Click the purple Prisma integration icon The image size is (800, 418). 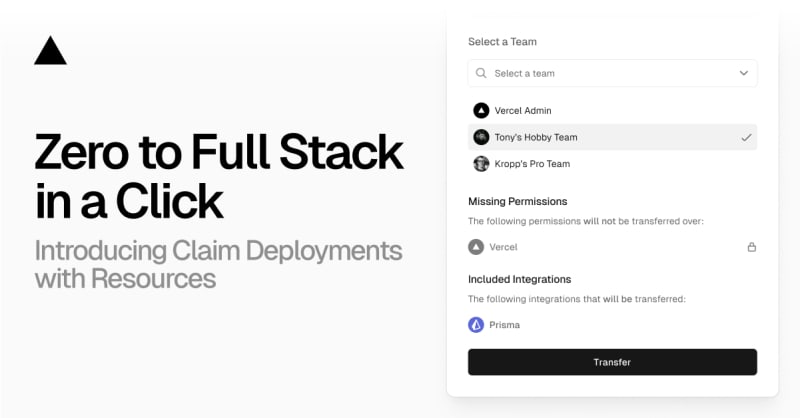point(476,325)
